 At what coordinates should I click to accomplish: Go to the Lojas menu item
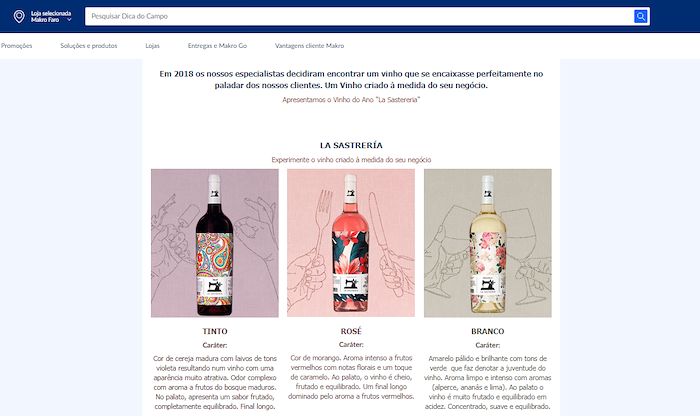coord(152,46)
